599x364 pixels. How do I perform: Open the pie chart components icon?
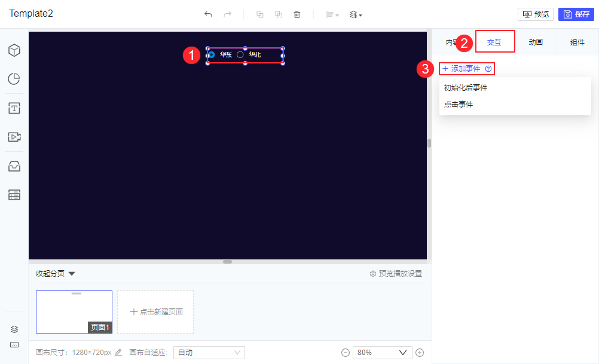14,79
